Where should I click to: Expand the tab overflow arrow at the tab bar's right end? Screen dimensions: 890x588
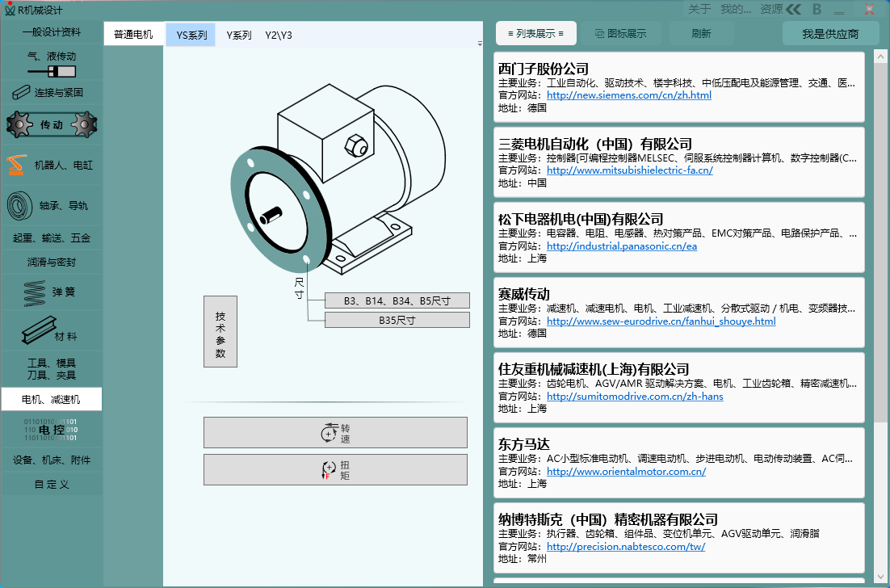pyautogui.click(x=480, y=43)
